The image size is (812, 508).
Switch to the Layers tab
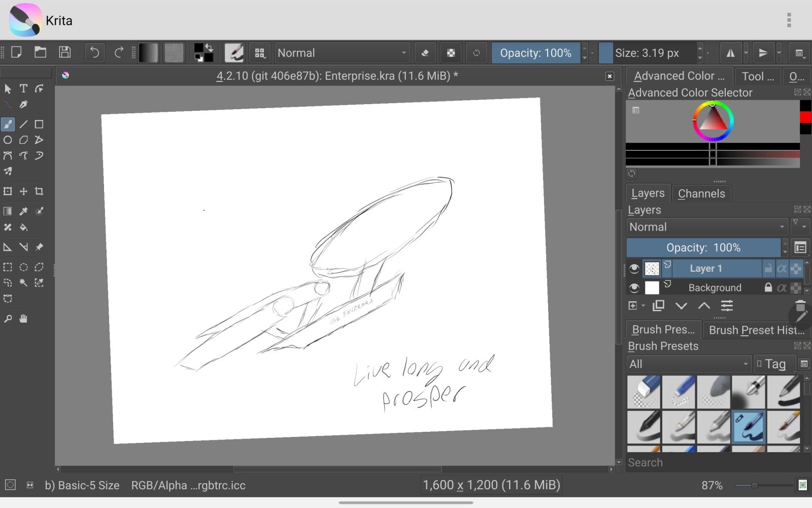(648, 193)
